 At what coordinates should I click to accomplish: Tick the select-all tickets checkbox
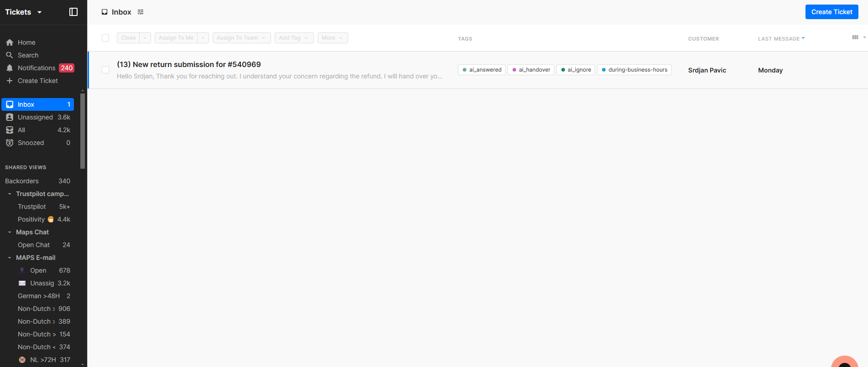[x=105, y=38]
